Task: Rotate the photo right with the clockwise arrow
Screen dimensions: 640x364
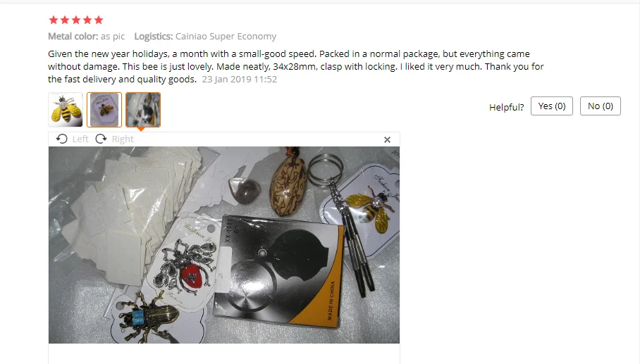Action: [101, 139]
